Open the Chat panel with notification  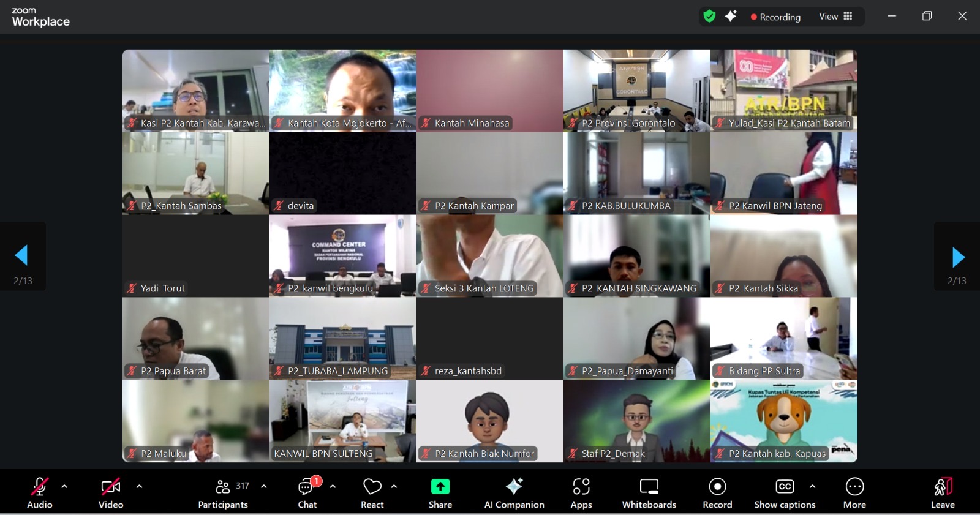point(307,492)
